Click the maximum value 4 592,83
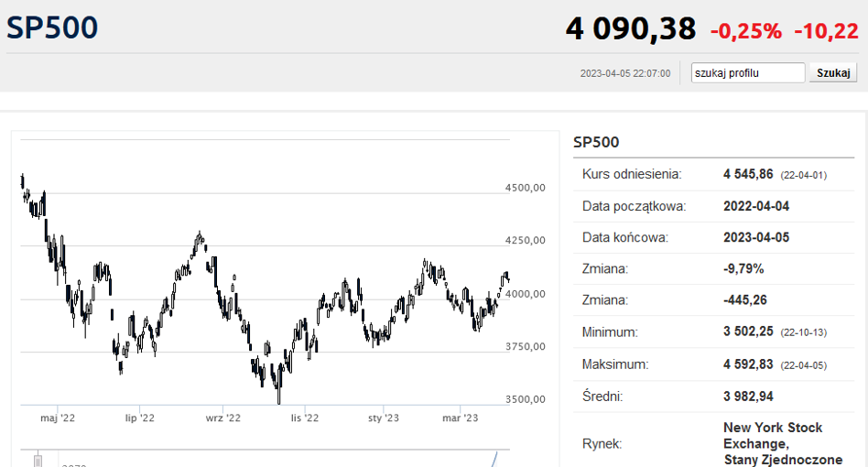 [x=748, y=364]
